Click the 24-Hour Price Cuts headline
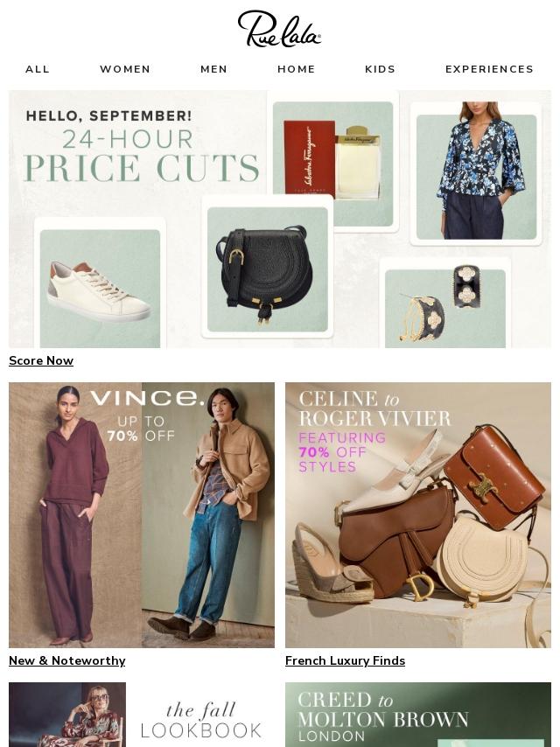This screenshot has width=560, height=747. 142,157
